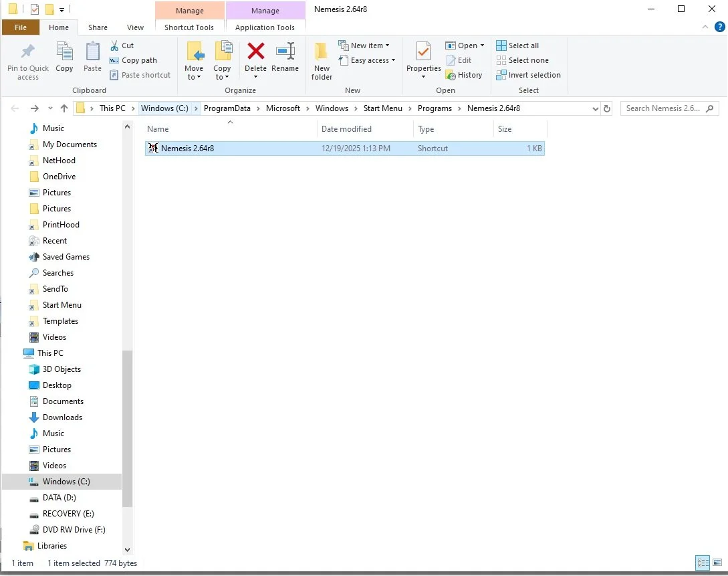Open the Shortcut Tools tab

click(x=189, y=27)
